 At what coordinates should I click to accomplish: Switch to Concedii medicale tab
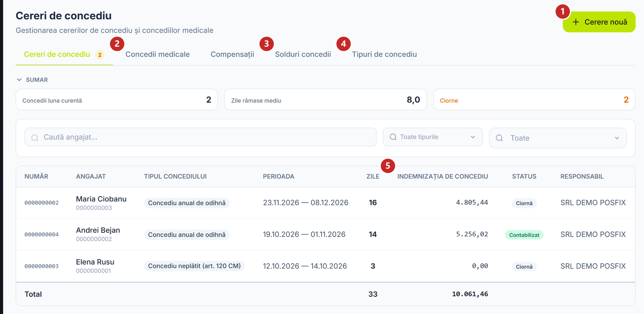(x=158, y=55)
